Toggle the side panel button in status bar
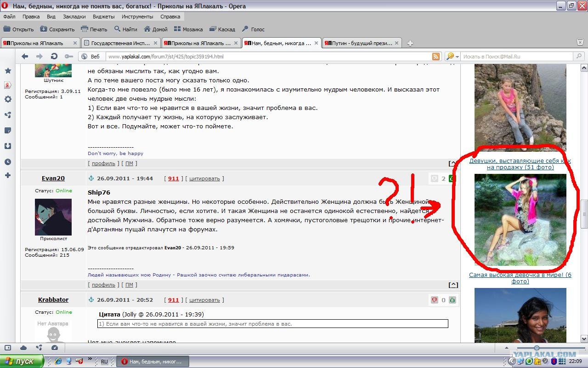 point(8,348)
